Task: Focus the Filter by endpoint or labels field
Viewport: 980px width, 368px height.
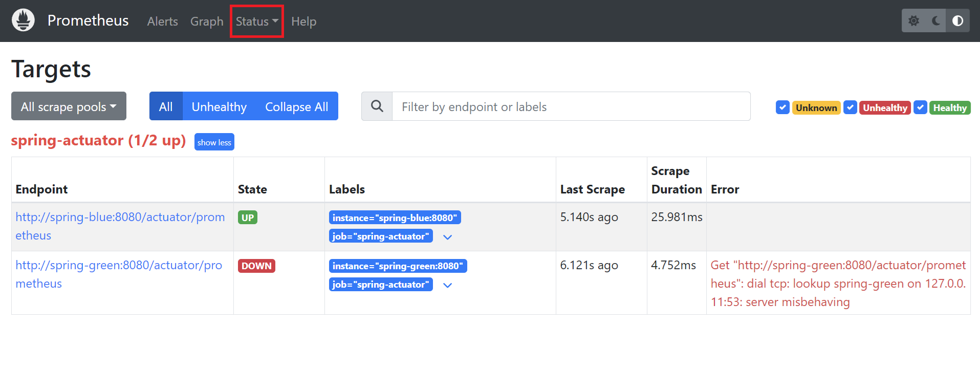Action: point(571,106)
